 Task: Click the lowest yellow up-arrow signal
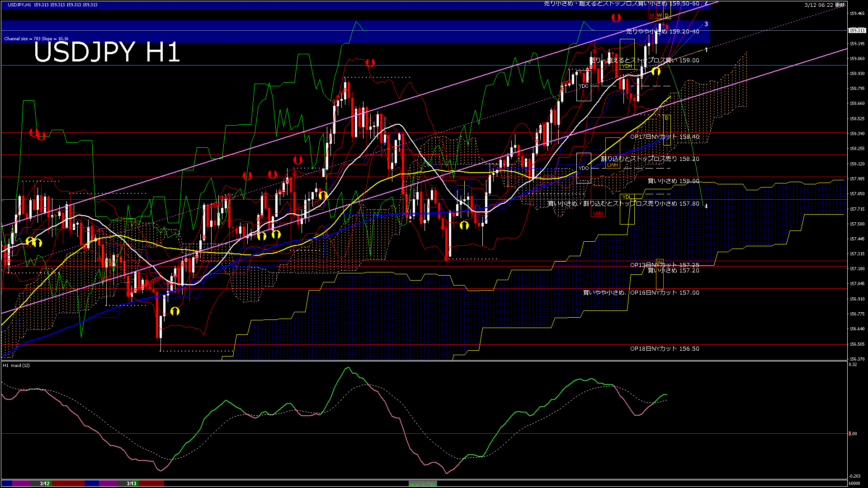click(175, 311)
